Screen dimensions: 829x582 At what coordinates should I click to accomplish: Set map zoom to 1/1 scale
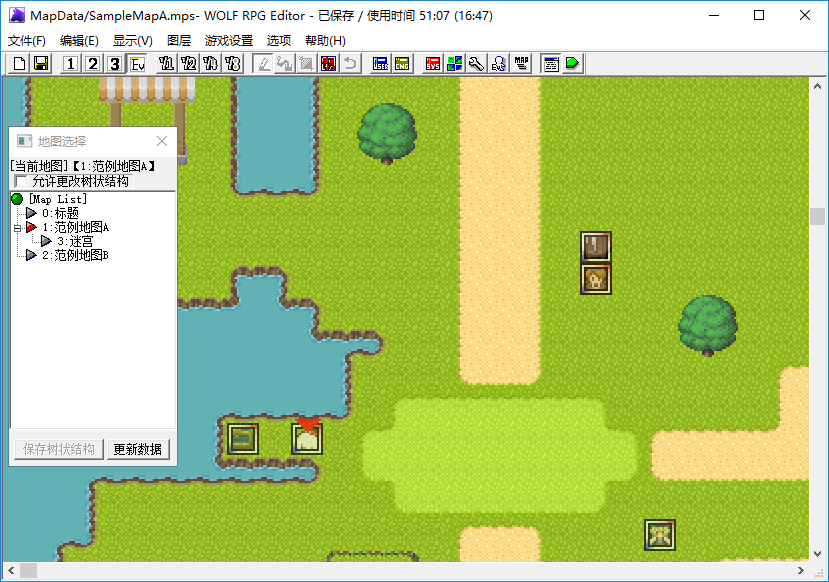167,64
